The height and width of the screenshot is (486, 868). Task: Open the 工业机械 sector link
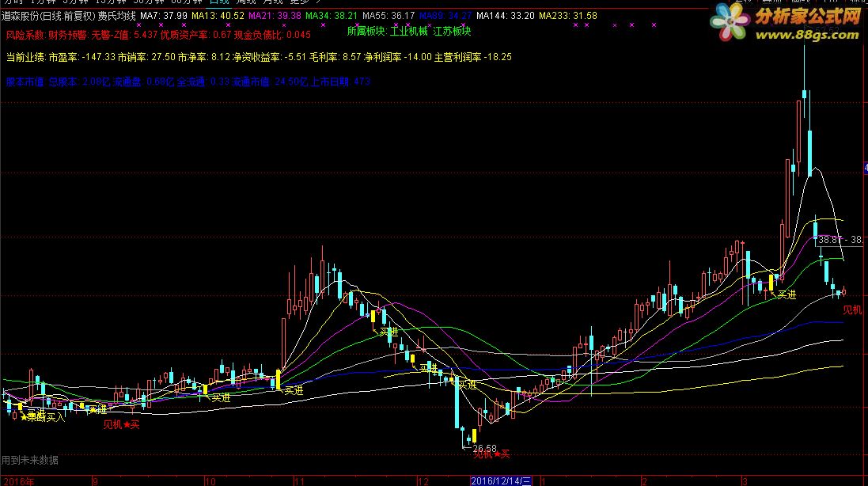(x=408, y=32)
